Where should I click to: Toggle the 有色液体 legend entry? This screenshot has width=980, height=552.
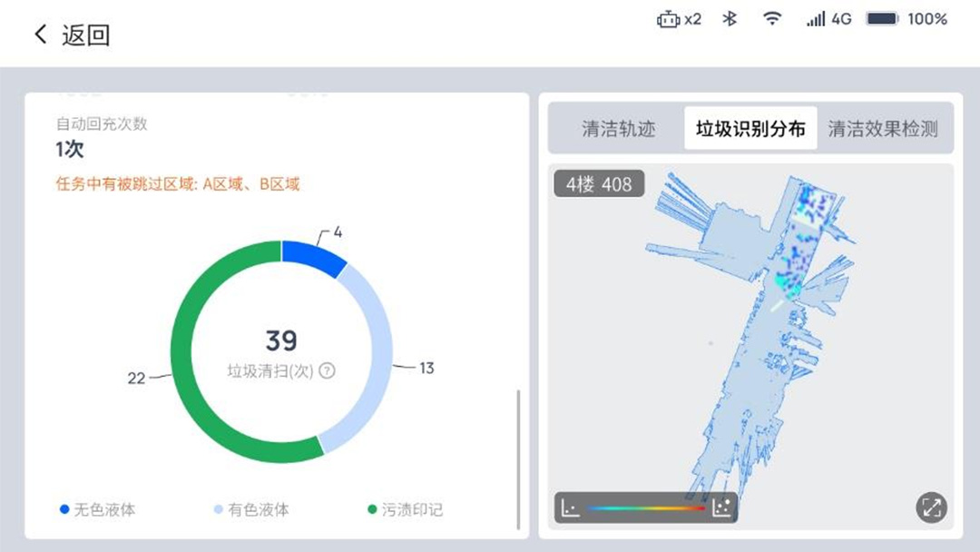[251, 509]
